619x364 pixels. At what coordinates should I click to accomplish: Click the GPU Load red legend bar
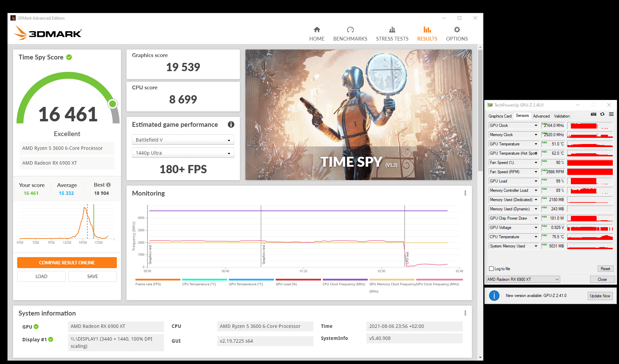pyautogui.click(x=298, y=279)
